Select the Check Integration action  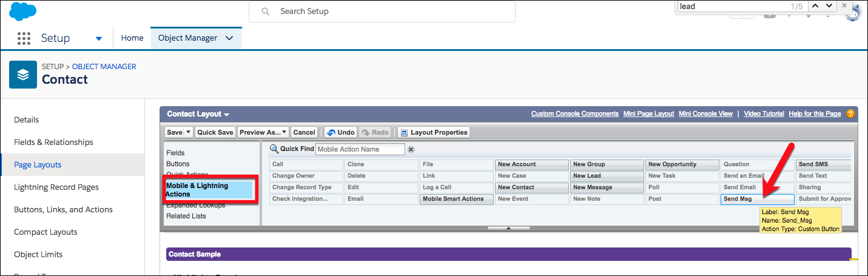[306, 199]
